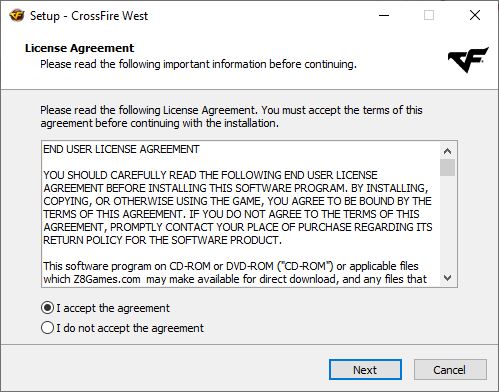499x392 pixels.
Task: Click the license text scroll-down arrow
Action: tap(447, 278)
